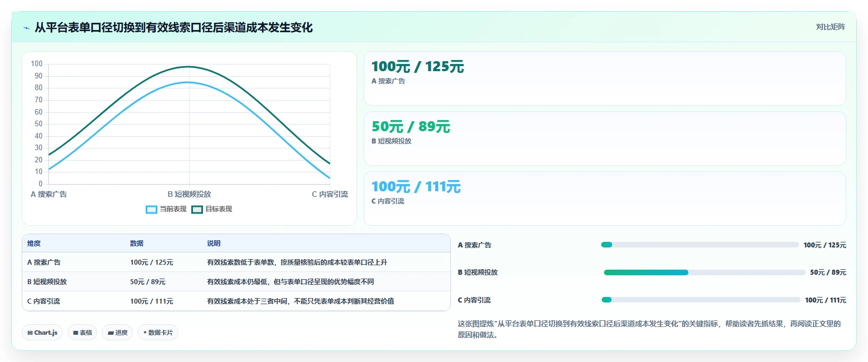Click the light blue 当前表现 curve peak
This screenshot has height=362, width=868.
click(x=189, y=82)
